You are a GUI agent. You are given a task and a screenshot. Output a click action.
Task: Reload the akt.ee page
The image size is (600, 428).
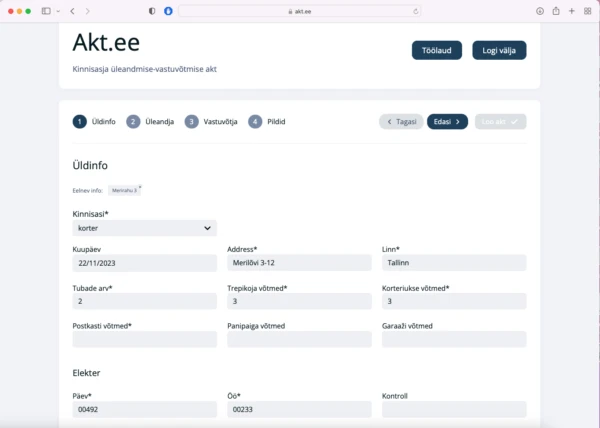point(416,11)
